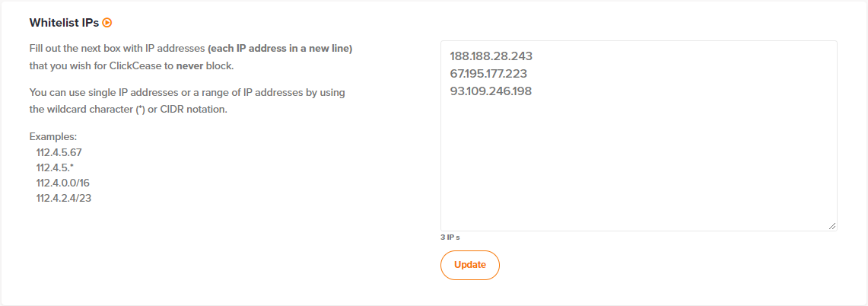868x306 pixels.
Task: Click the 'Examples:' label
Action: pos(53,136)
